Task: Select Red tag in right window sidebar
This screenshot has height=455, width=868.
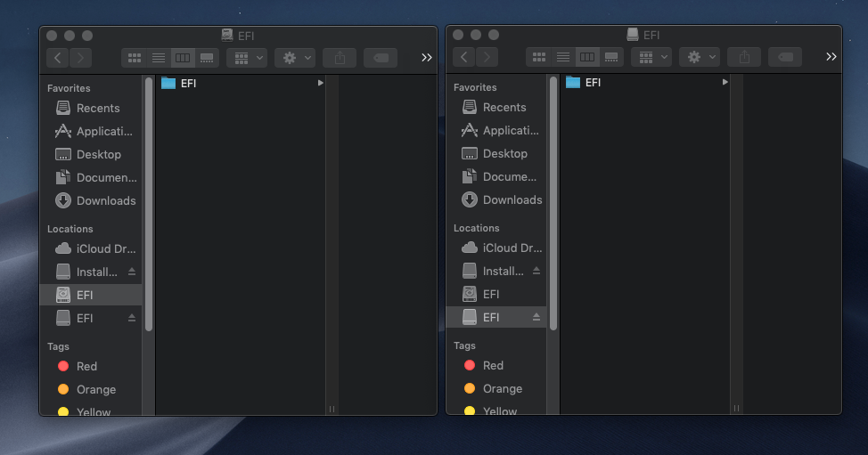Action: point(496,365)
